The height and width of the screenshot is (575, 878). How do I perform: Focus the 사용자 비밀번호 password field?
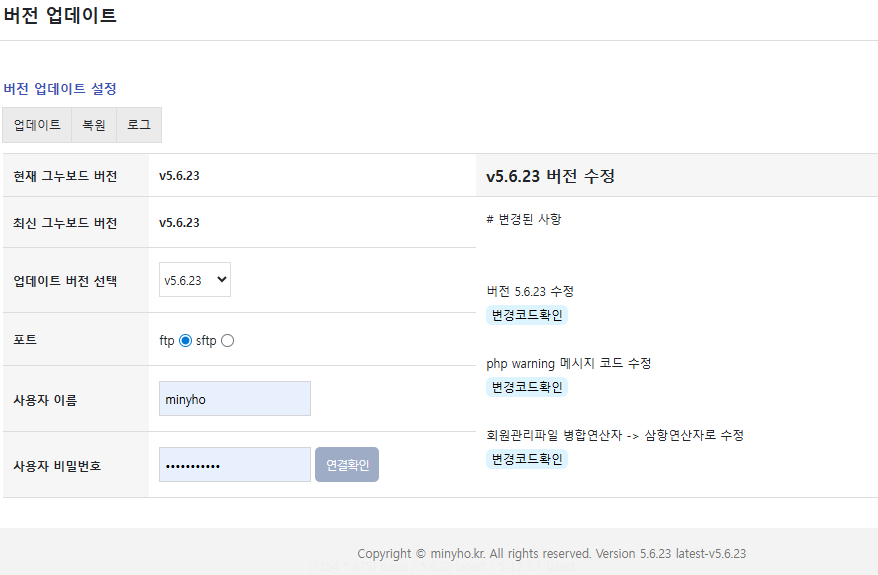tap(235, 465)
